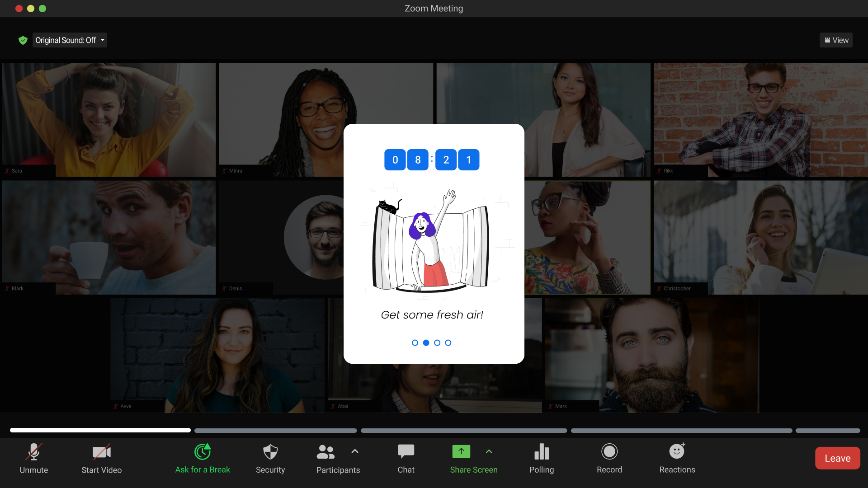Click the second segment of progress bar
Viewport: 868px width, 488px height.
(275, 431)
